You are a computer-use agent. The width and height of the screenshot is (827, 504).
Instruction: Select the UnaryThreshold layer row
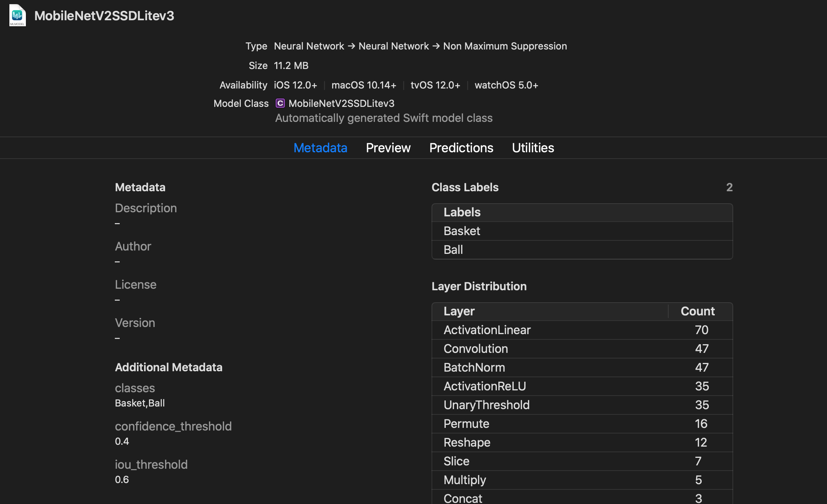click(x=486, y=405)
